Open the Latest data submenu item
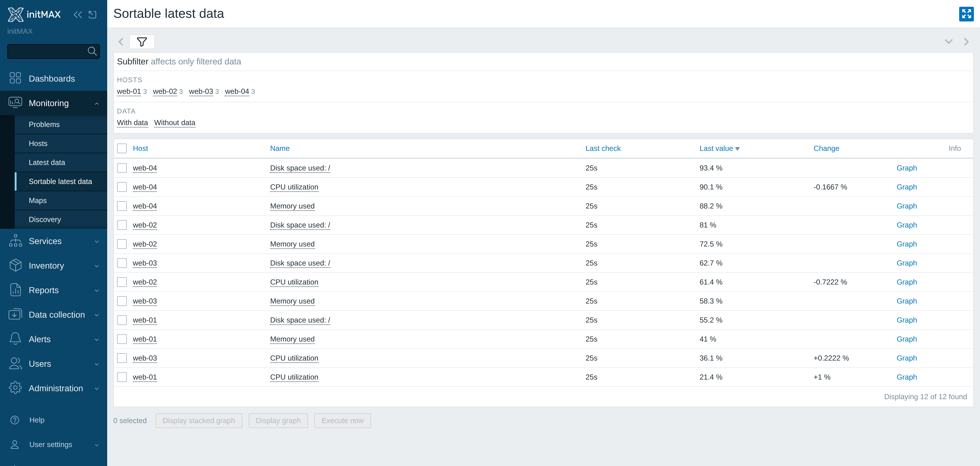The image size is (980, 466). [47, 162]
